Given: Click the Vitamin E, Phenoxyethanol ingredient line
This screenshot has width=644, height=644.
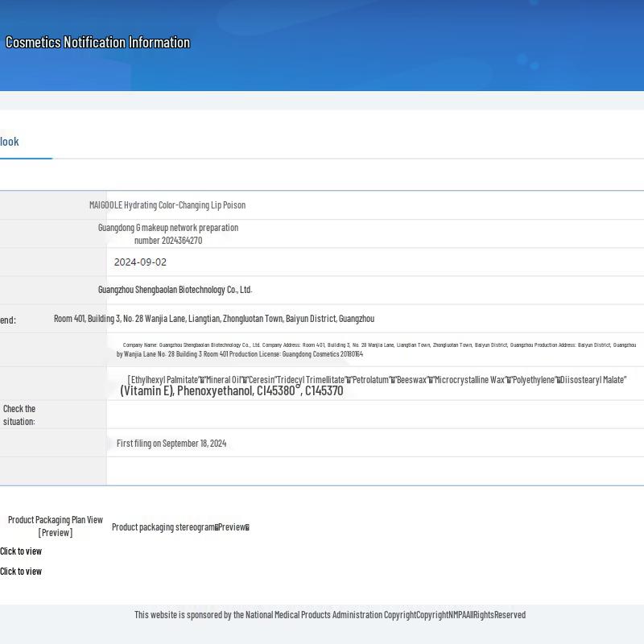Looking at the screenshot, I should 232,391.
